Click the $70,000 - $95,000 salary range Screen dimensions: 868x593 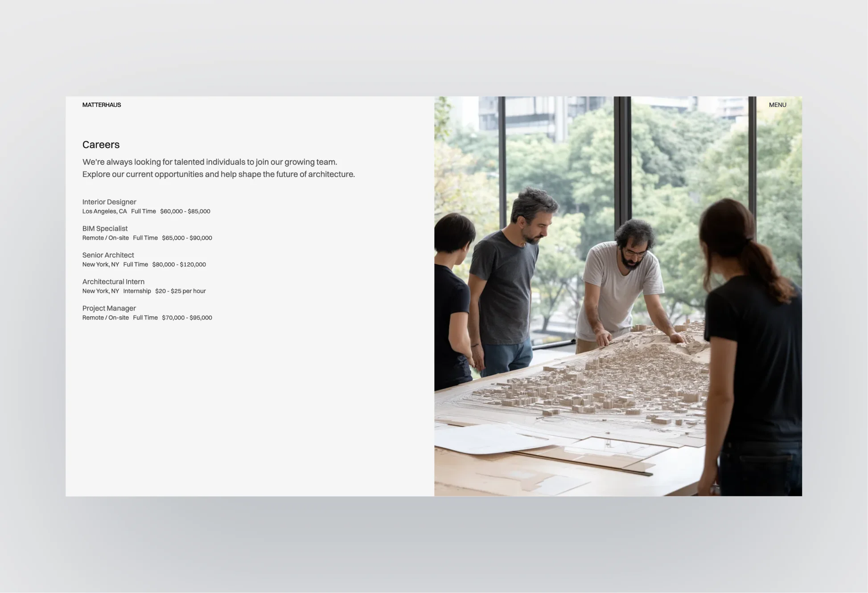[187, 318]
